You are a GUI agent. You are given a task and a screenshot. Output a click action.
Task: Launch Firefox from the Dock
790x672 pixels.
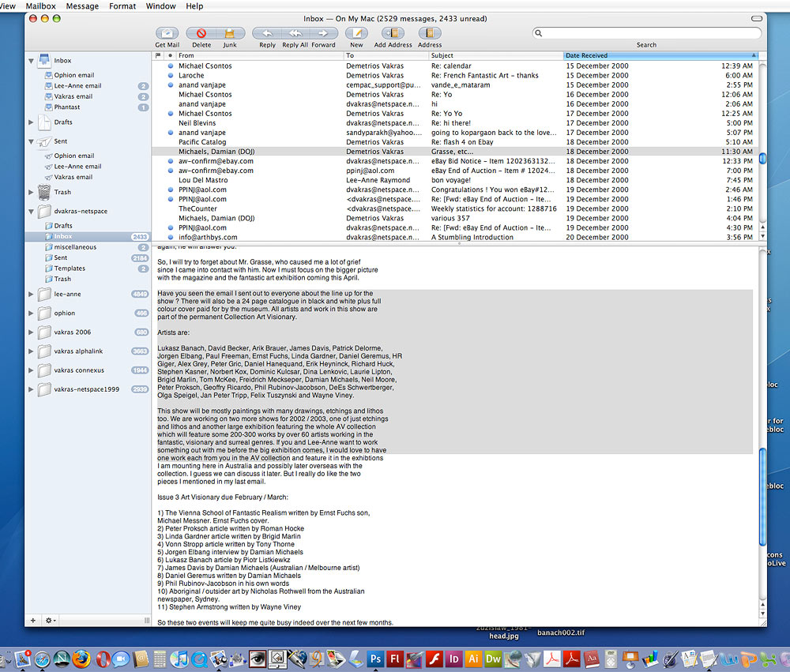[x=81, y=658]
